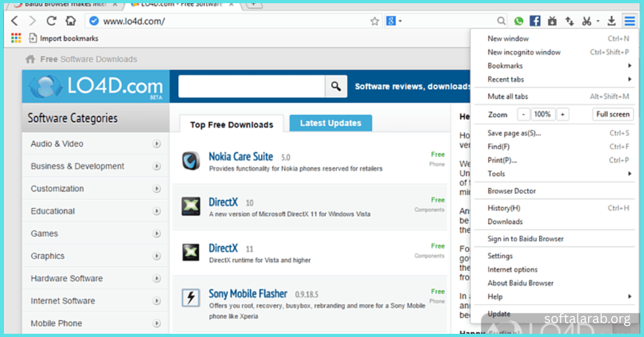Click the Google search engine icon
This screenshot has height=337, width=644.
pyautogui.click(x=391, y=21)
